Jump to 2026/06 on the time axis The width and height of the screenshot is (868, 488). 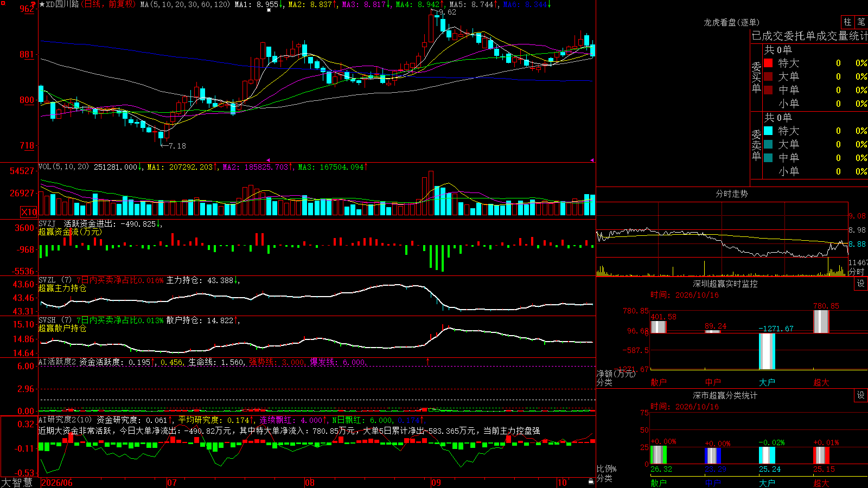pyautogui.click(x=57, y=483)
